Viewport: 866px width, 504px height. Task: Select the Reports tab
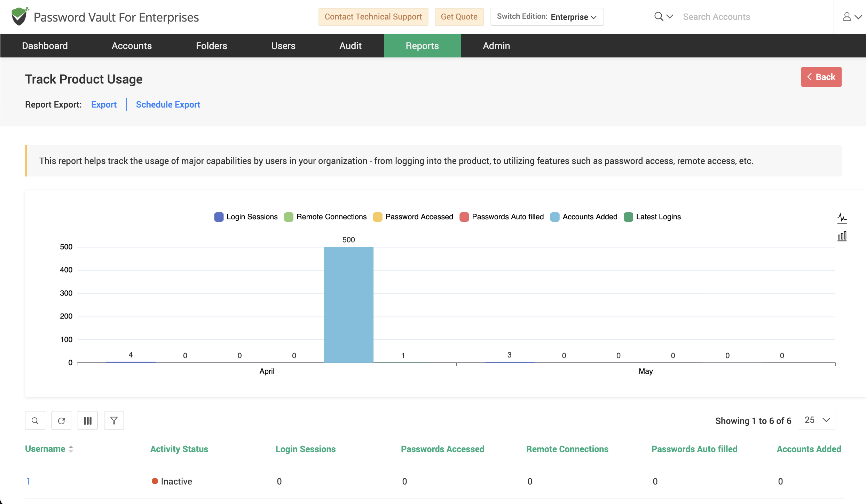422,46
